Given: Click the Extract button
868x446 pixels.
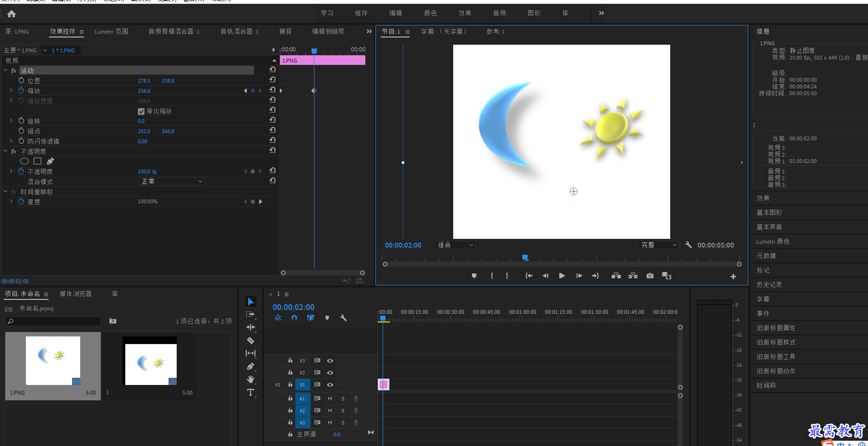Looking at the screenshot, I should 633,276.
